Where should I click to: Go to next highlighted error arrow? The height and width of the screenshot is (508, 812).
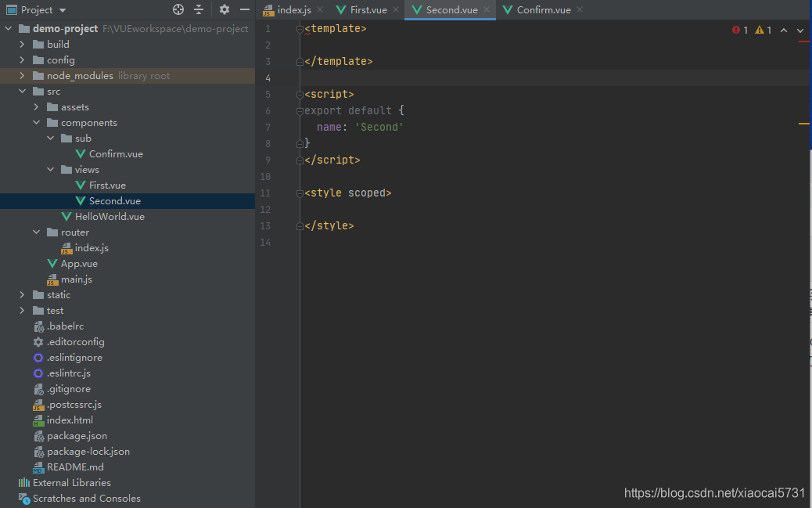800,31
